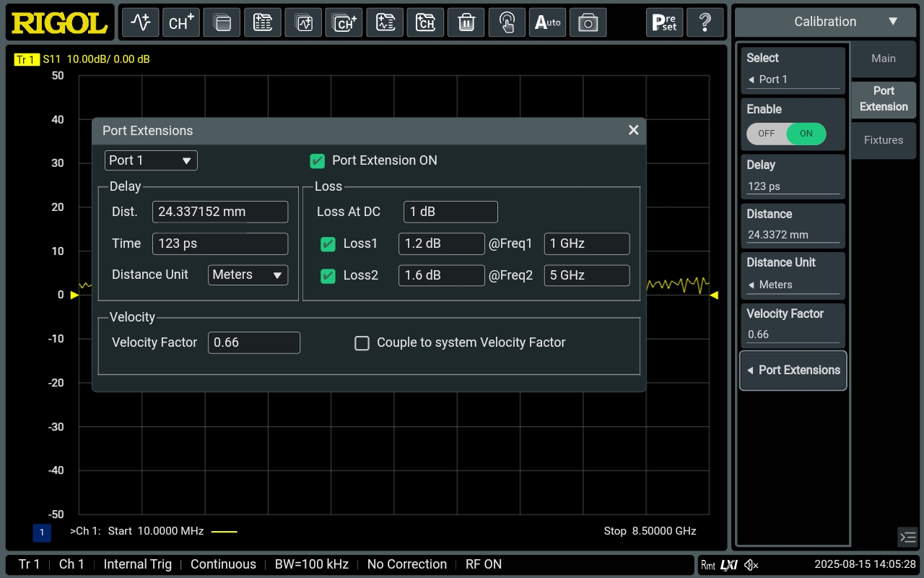The image size is (924, 578).
Task: Select the Main tab
Action: [x=884, y=59]
